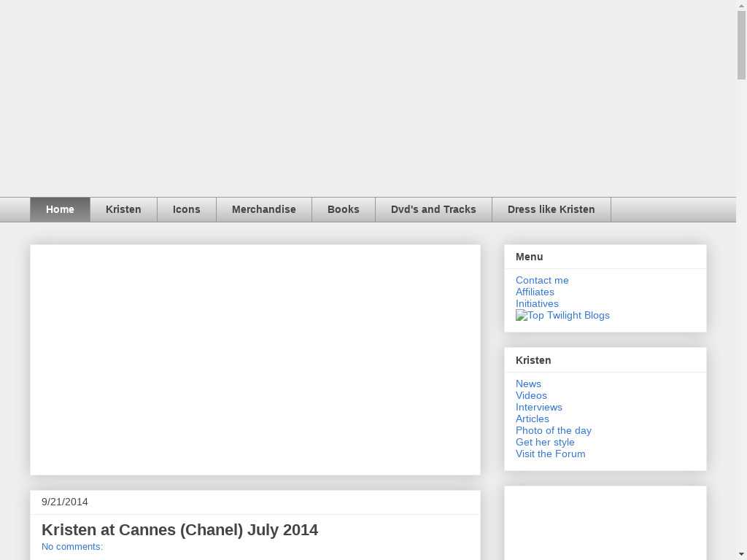This screenshot has width=747, height=560.
Task: Go to the Videos link
Action: pos(531,395)
